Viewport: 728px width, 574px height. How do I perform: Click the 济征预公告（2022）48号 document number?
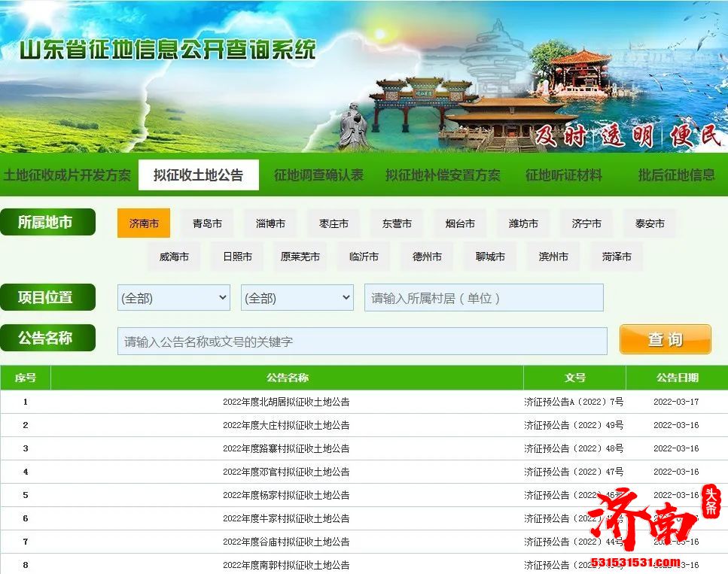tap(574, 448)
